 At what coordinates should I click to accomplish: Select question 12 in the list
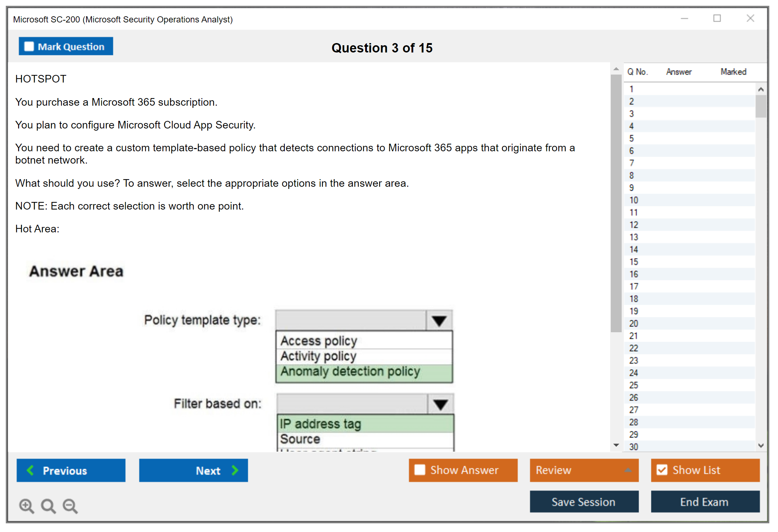[634, 225]
